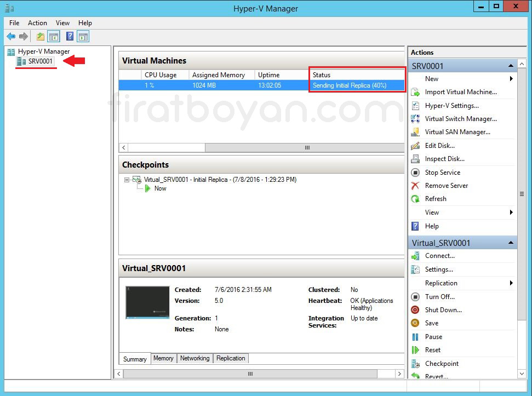Click Edit Disk... action
This screenshot has height=396, width=532.
click(440, 146)
